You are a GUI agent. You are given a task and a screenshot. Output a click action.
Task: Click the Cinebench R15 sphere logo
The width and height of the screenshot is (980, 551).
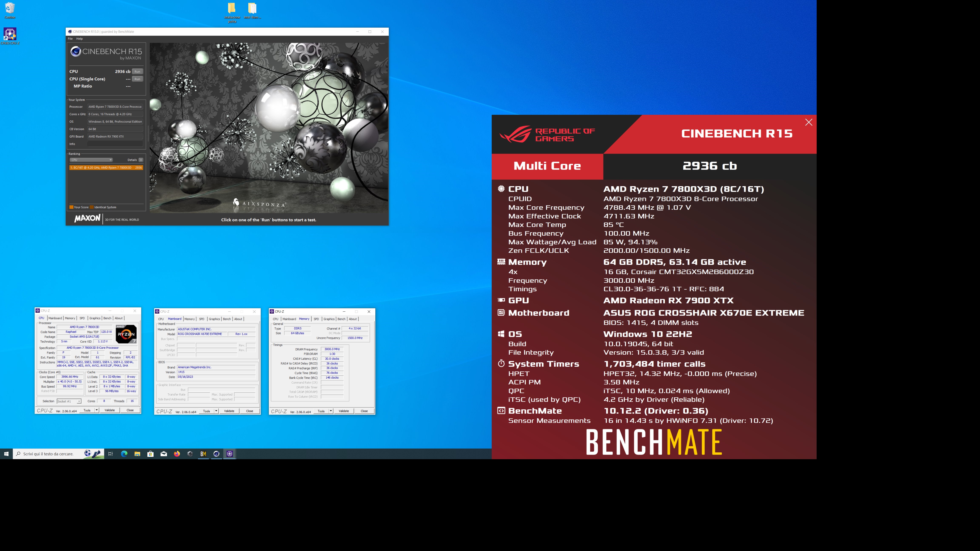[76, 51]
